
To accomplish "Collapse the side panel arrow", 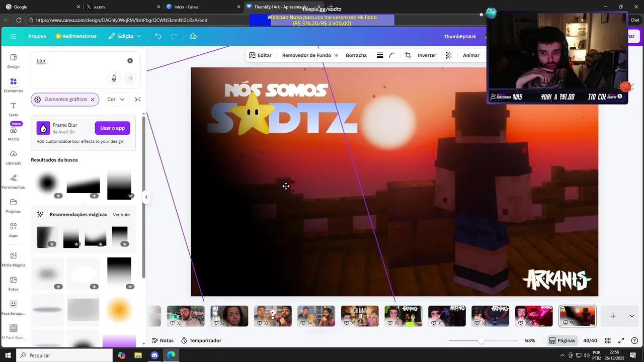I will coord(146,197).
